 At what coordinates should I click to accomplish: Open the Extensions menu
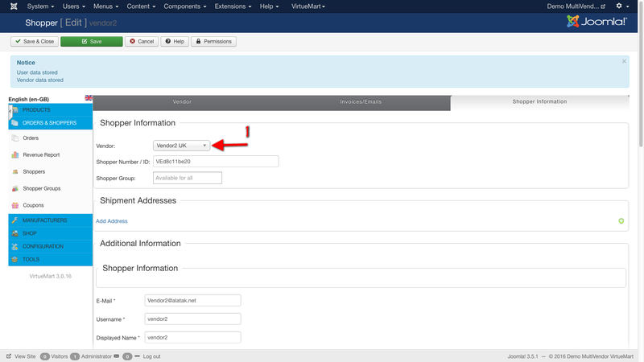pos(233,6)
